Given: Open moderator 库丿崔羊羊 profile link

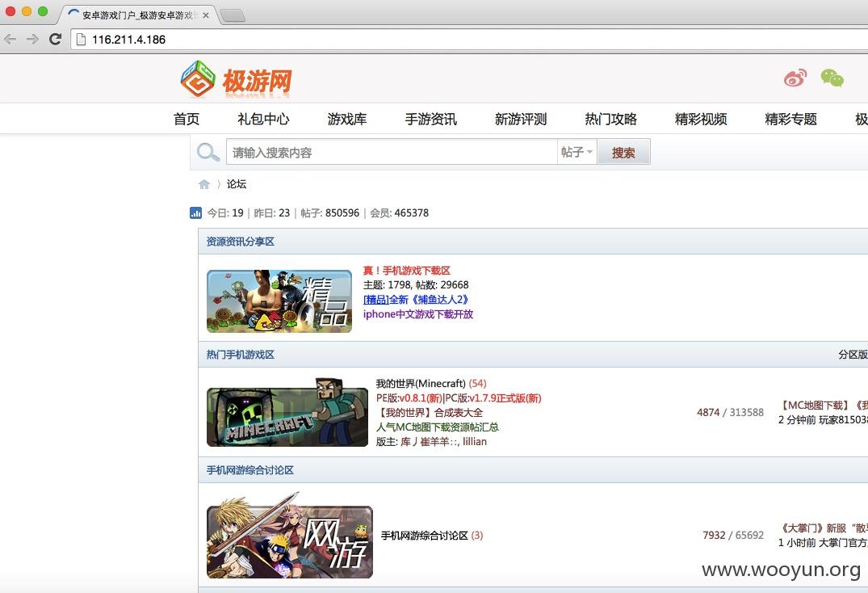Looking at the screenshot, I should [429, 441].
